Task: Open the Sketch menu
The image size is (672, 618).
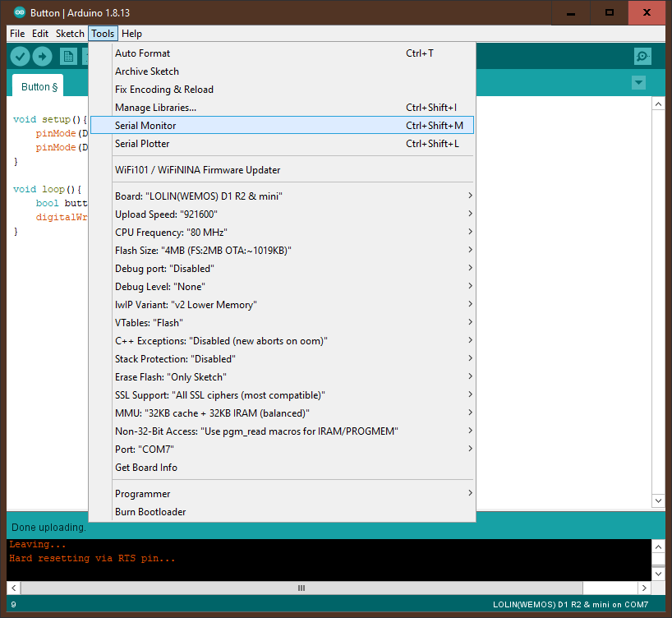Action: [x=70, y=34]
